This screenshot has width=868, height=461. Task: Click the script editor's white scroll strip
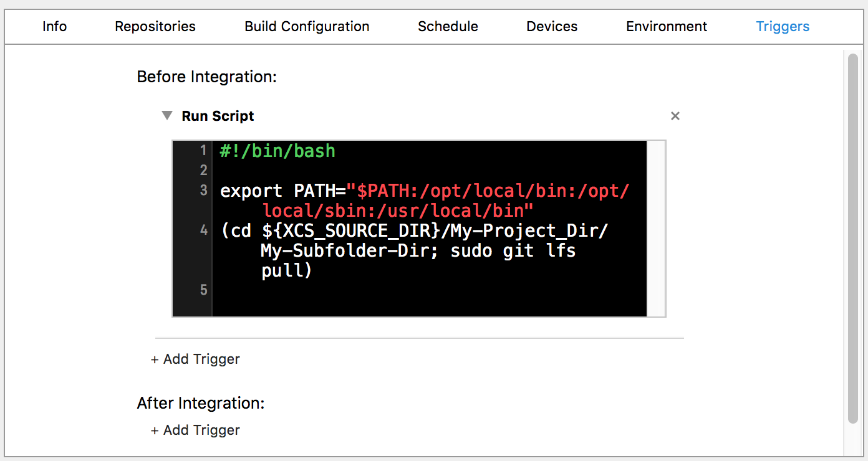point(656,228)
